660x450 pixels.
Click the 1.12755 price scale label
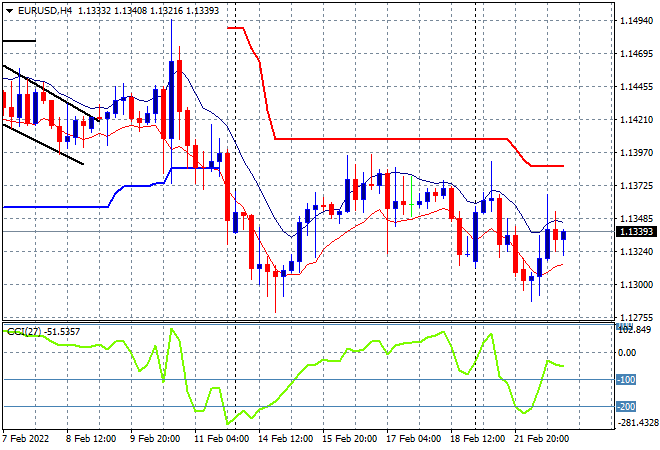pyautogui.click(x=636, y=317)
